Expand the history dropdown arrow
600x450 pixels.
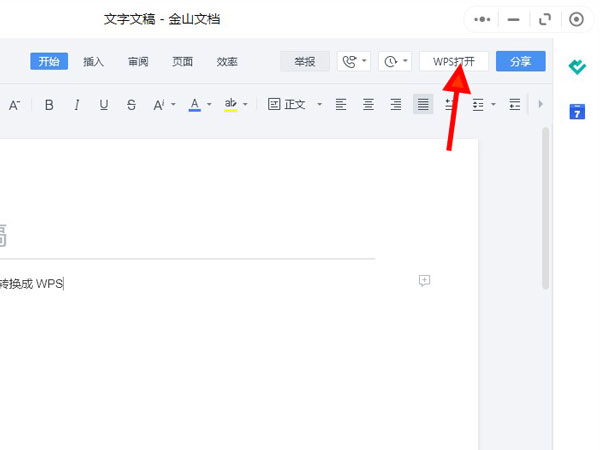pos(405,61)
